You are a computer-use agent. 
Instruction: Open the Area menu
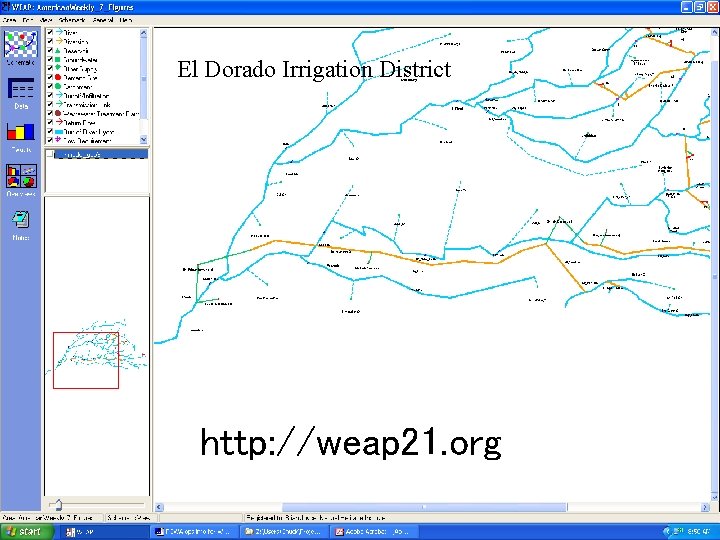9,20
